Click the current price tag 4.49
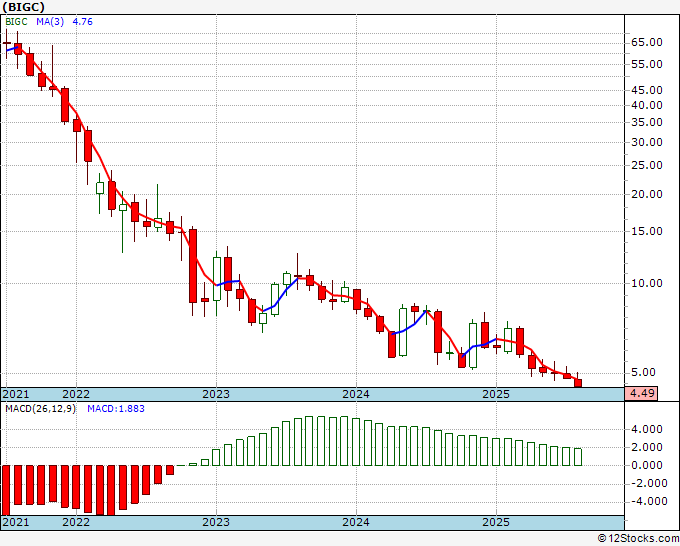Screen dimensions: 680x546 tap(641, 394)
